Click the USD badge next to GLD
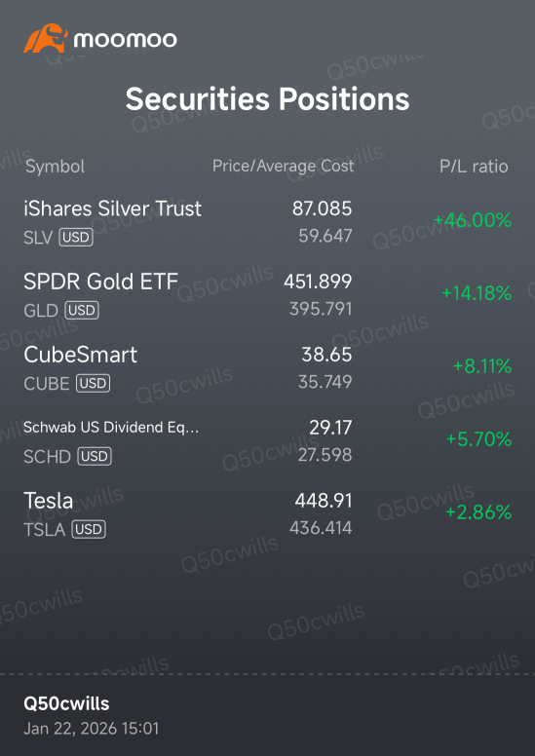 pos(82,311)
